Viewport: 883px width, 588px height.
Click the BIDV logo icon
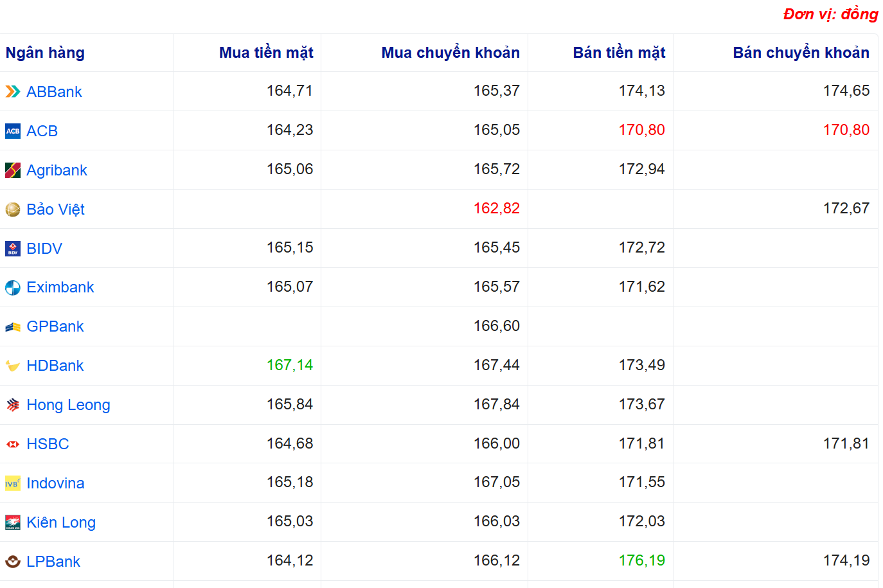coord(13,249)
